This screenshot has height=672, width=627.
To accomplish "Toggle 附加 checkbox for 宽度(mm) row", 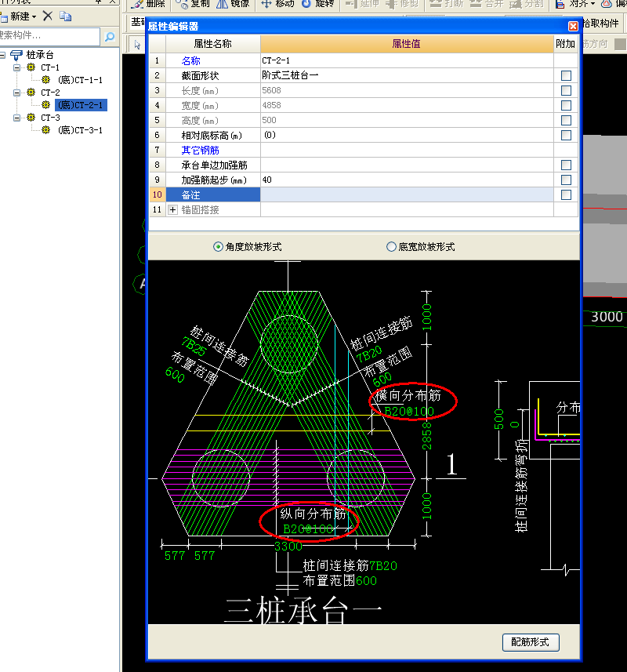I will tap(566, 105).
